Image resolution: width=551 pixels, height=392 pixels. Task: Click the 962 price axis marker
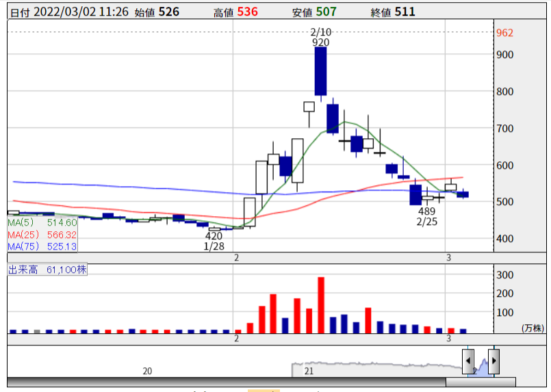(504, 33)
